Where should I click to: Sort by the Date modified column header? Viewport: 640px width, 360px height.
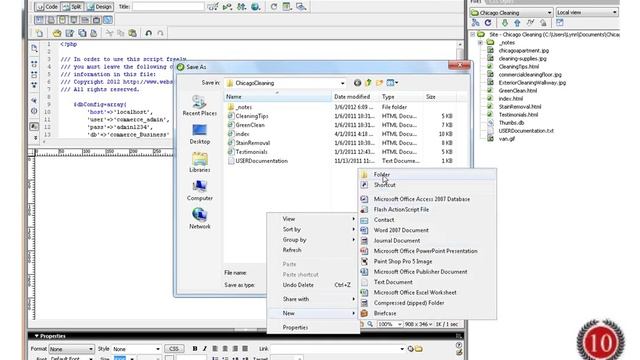click(356, 97)
